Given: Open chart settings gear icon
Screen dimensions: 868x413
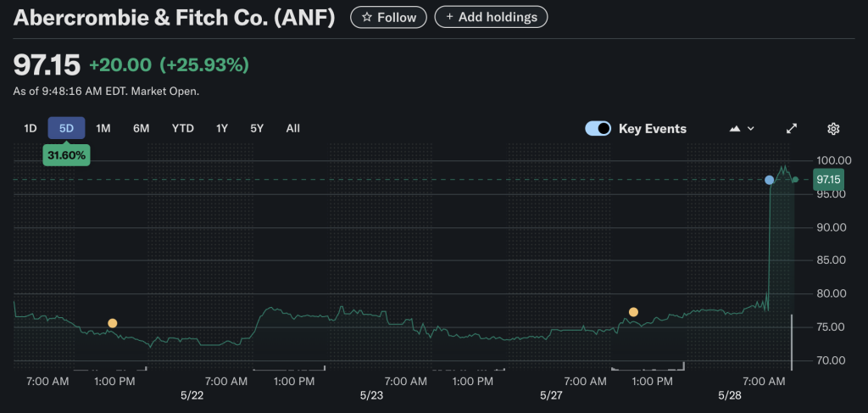Looking at the screenshot, I should tap(833, 128).
